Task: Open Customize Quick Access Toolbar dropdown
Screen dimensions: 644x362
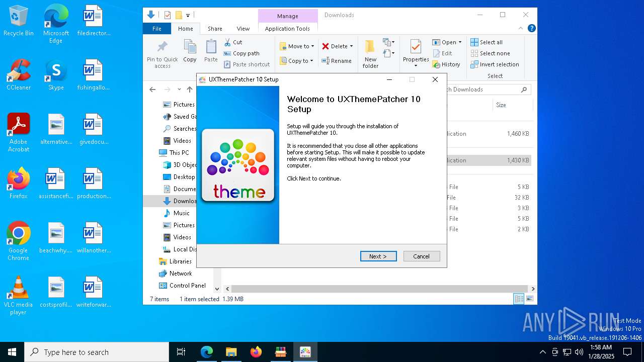Action: [x=188, y=16]
